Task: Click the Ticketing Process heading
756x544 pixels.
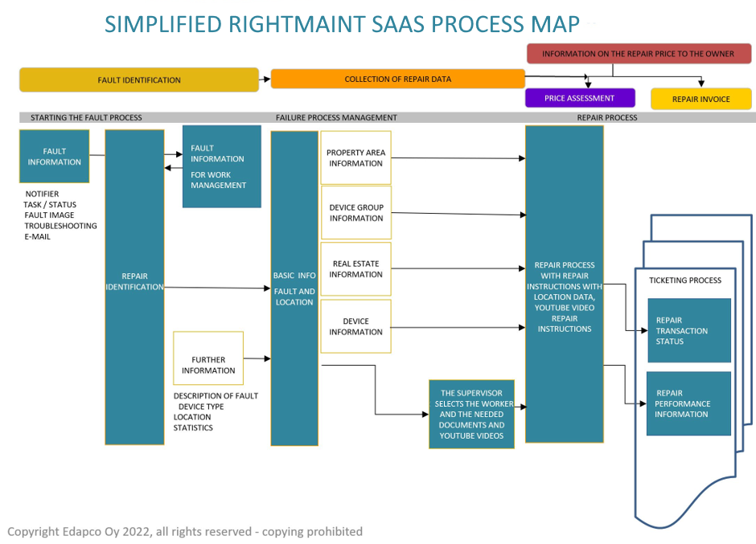Action: tap(685, 280)
